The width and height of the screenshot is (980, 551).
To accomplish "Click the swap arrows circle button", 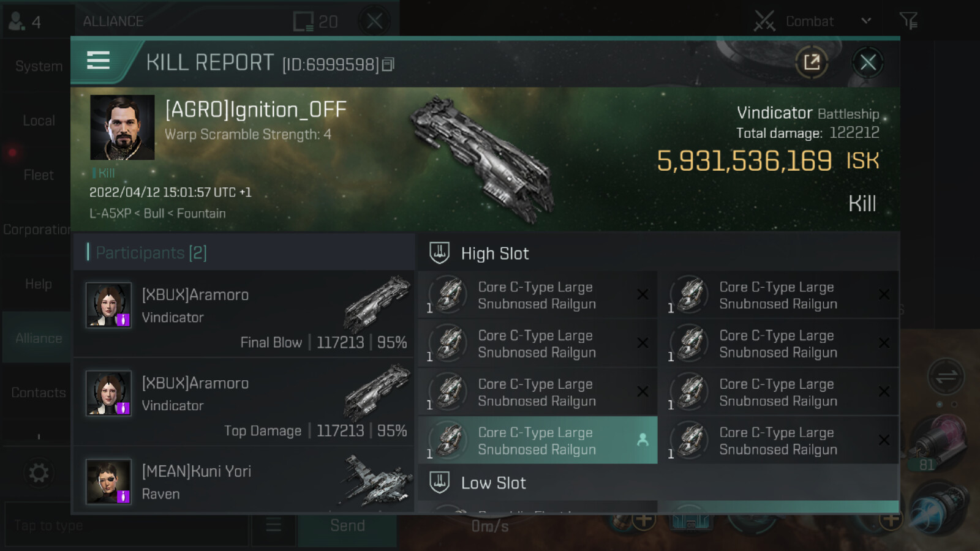I will click(946, 377).
